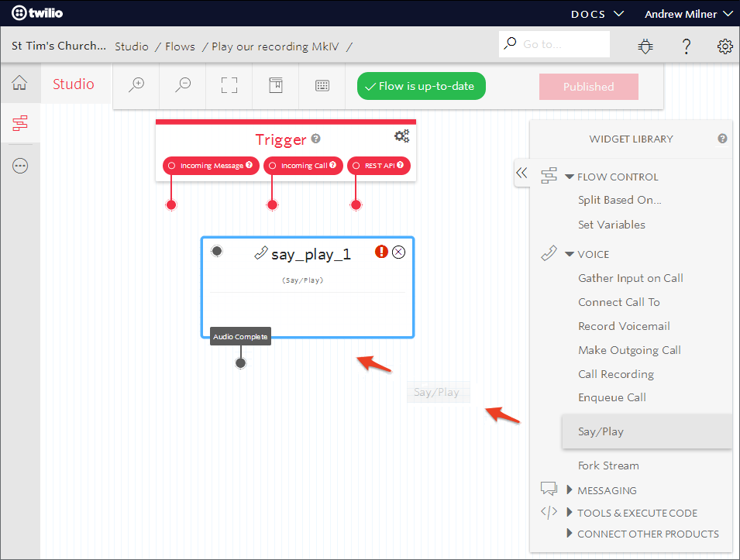Expand CONNECT OTHER PRODUCTS section
The image size is (740, 560).
pos(570,534)
